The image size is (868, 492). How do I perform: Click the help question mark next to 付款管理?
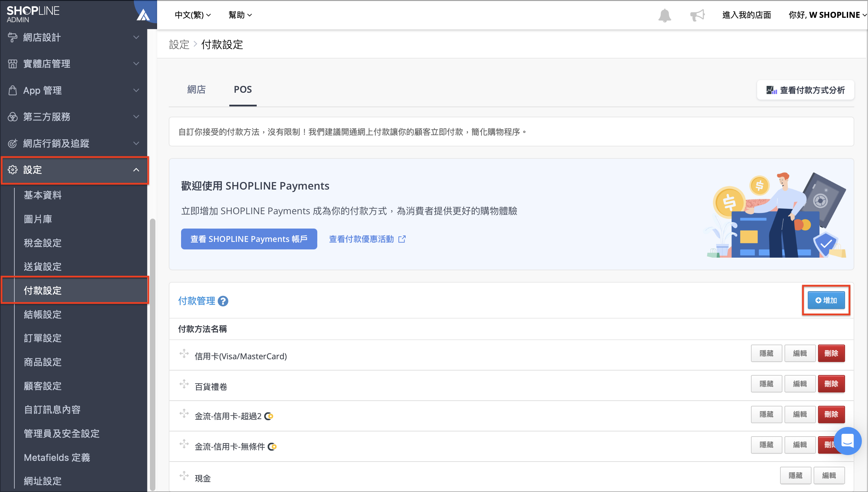(x=223, y=301)
